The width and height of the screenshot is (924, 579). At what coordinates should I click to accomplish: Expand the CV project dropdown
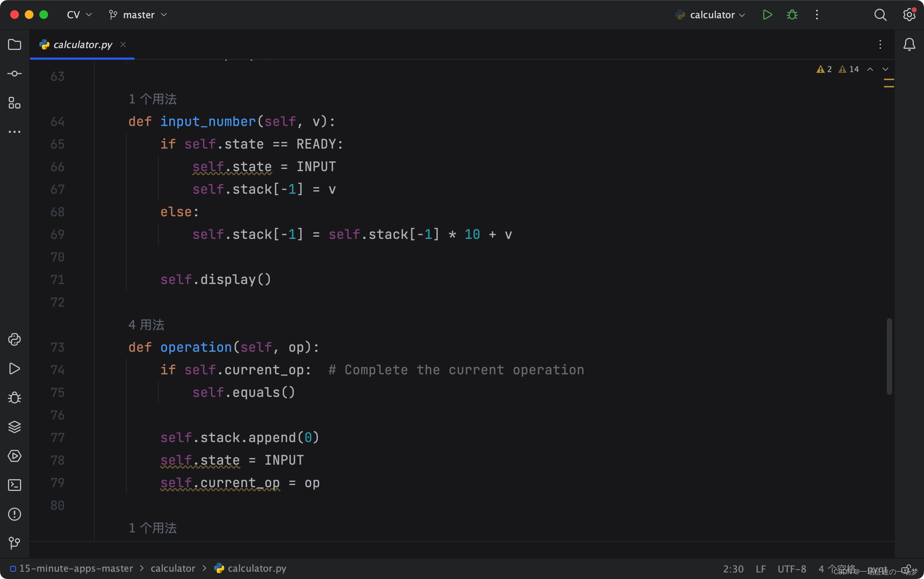click(x=79, y=15)
